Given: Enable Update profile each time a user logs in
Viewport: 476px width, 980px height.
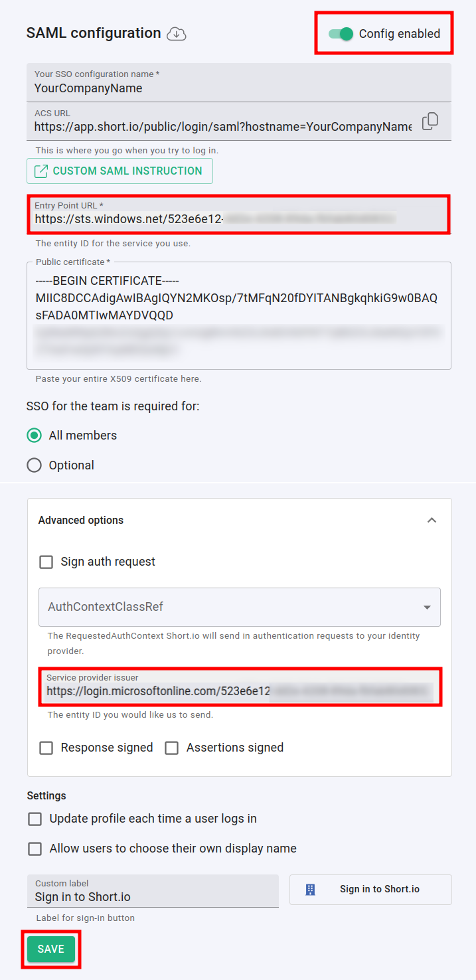Looking at the screenshot, I should (35, 819).
